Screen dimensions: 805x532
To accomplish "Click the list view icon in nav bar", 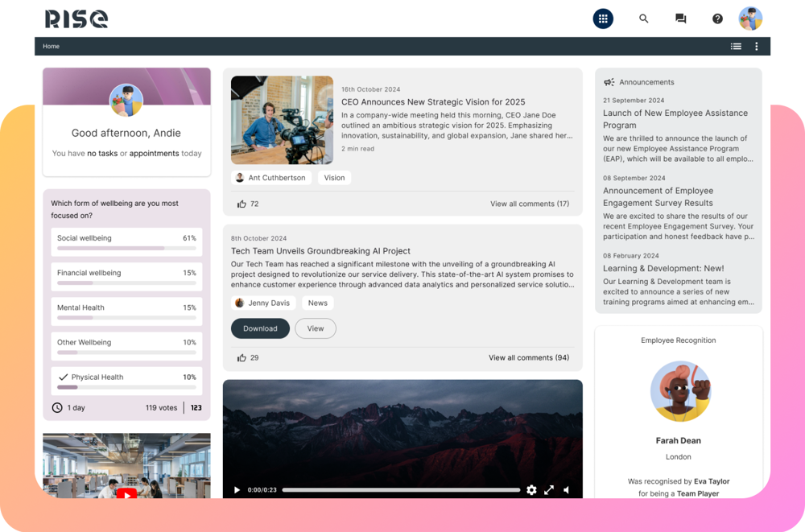I will tap(736, 46).
